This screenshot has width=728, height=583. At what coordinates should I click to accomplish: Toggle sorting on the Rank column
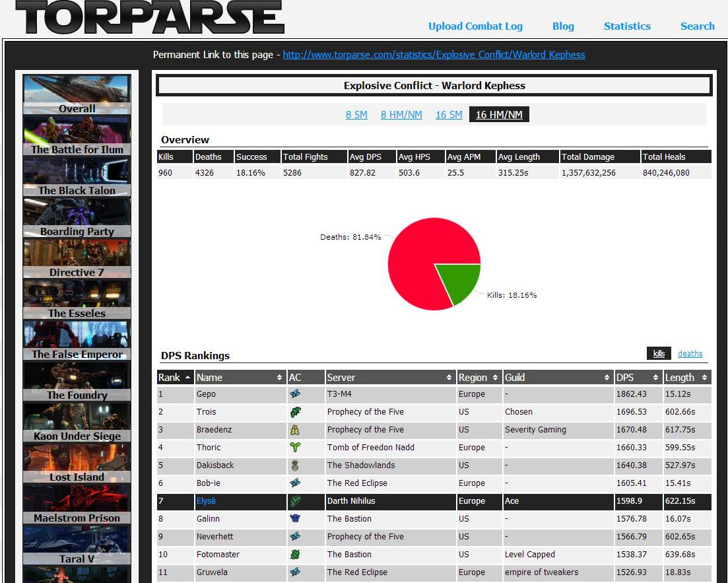[189, 377]
